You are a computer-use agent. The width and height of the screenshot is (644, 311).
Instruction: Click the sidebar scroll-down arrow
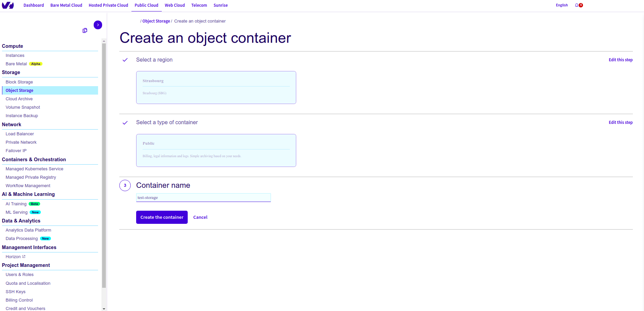104,308
